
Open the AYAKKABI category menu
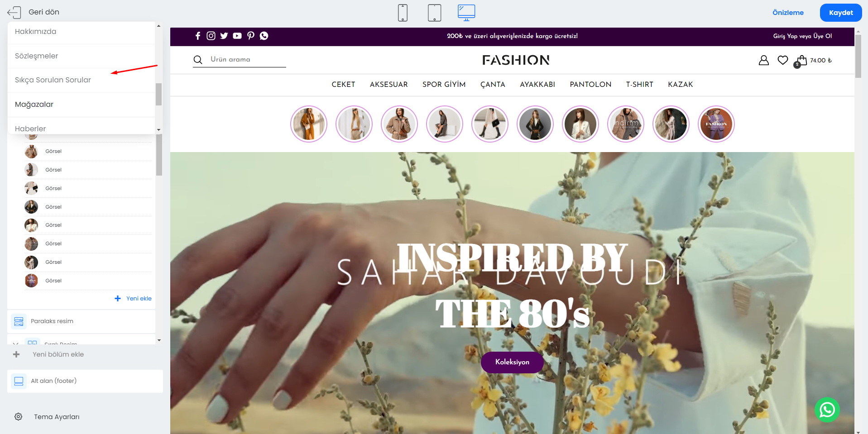[537, 85]
